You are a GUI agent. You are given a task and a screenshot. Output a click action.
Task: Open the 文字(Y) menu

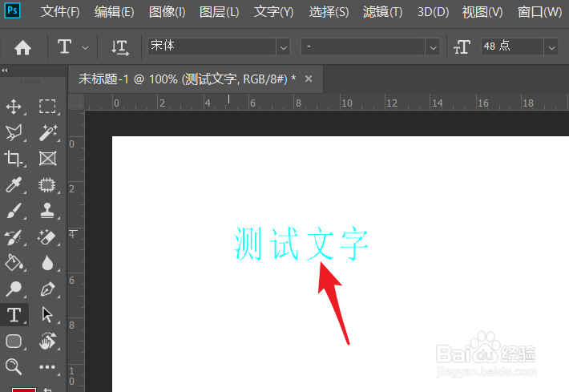273,12
